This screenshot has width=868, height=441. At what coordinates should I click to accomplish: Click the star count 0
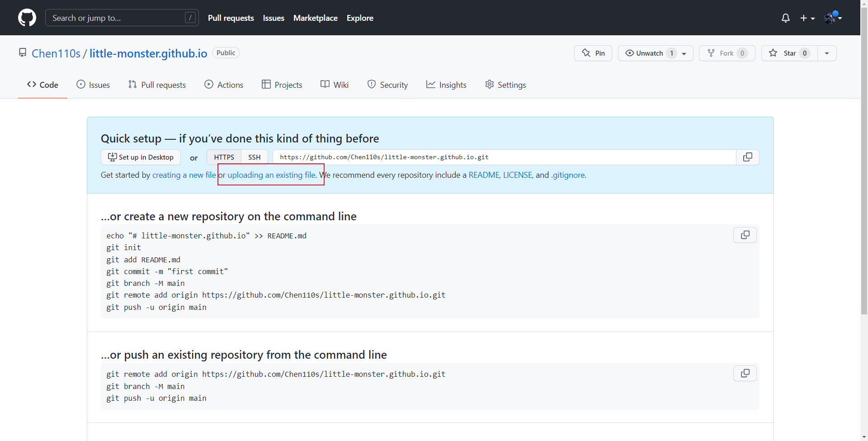[x=805, y=53]
